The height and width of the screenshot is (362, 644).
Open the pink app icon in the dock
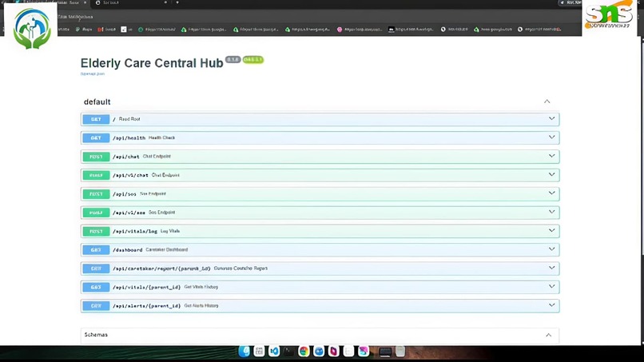(364, 352)
